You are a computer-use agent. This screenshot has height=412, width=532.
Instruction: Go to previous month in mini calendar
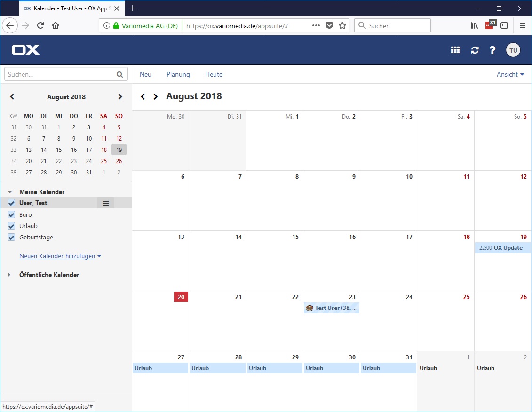(x=12, y=97)
